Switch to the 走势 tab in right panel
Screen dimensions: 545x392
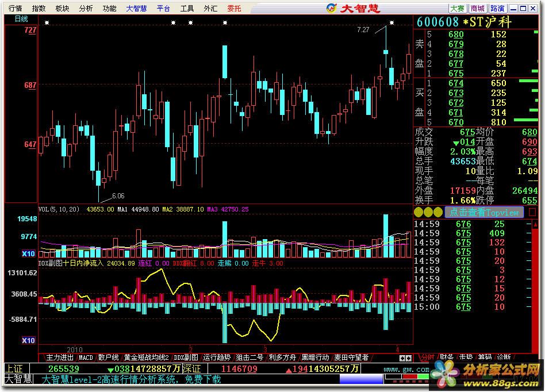[466, 358]
